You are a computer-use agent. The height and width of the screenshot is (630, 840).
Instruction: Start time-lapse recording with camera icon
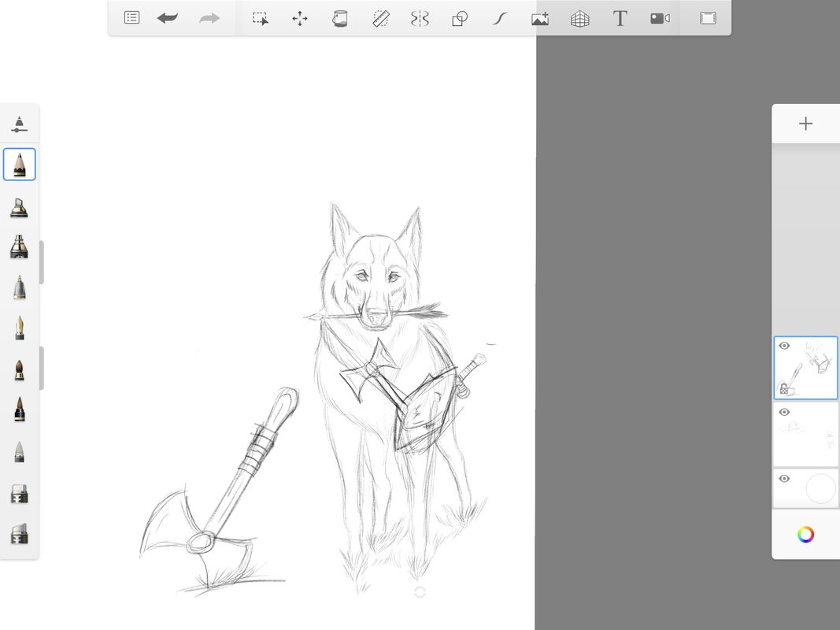pyautogui.click(x=660, y=18)
